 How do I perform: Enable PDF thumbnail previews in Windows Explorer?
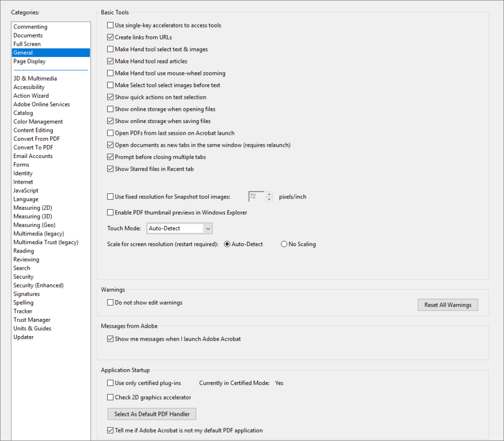110,213
